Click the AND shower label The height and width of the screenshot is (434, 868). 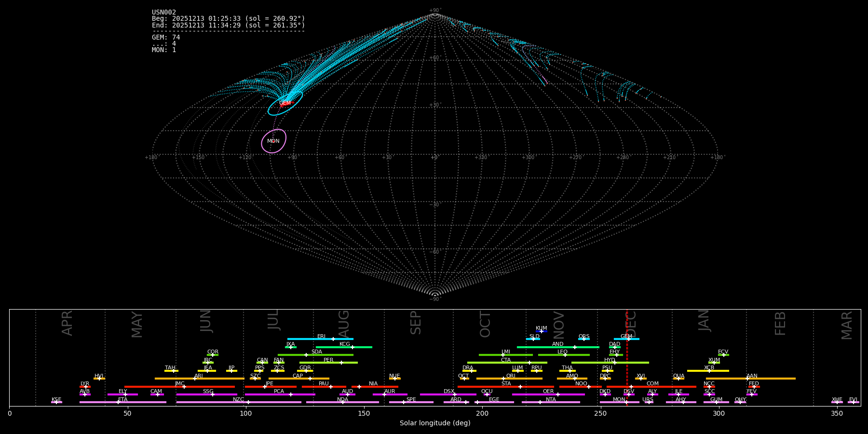coord(558,344)
